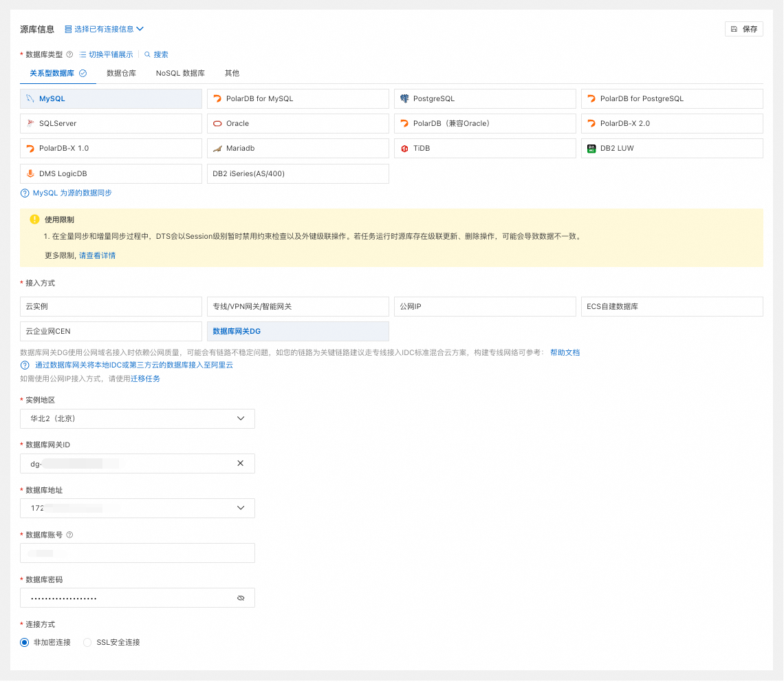Click the Mariadb seal icon
This screenshot has width=784, height=682.
(x=217, y=149)
